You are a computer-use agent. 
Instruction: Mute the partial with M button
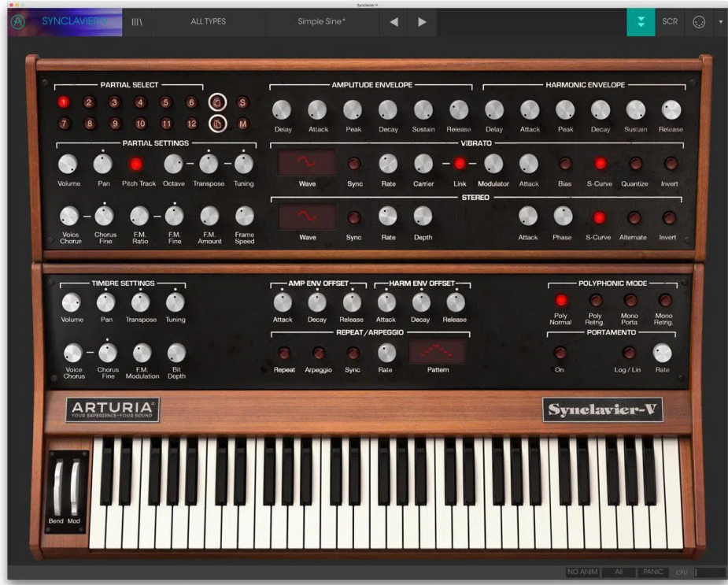[242, 124]
